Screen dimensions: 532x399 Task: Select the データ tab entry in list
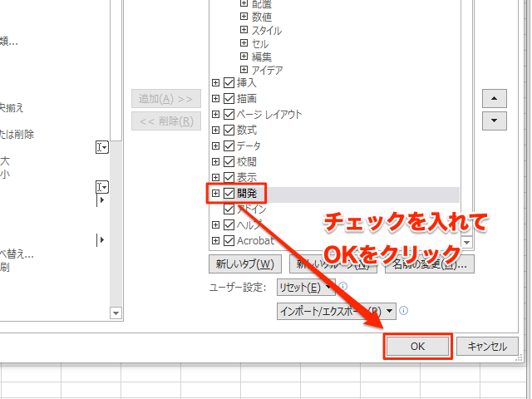(248, 146)
